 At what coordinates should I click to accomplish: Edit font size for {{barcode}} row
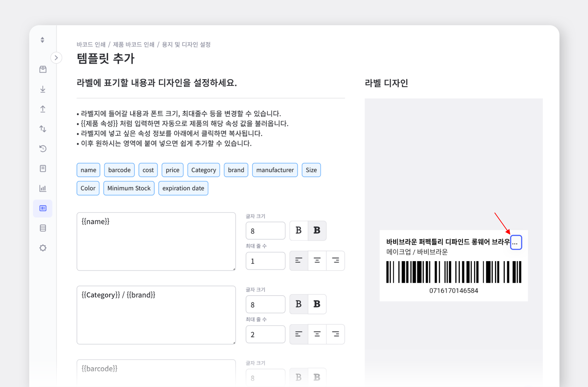265,378
